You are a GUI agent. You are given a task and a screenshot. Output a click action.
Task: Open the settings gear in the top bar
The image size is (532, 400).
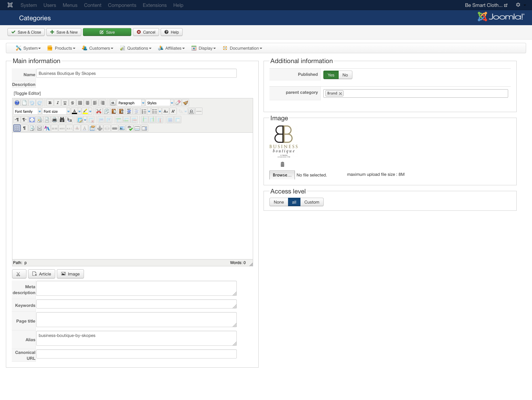point(518,5)
